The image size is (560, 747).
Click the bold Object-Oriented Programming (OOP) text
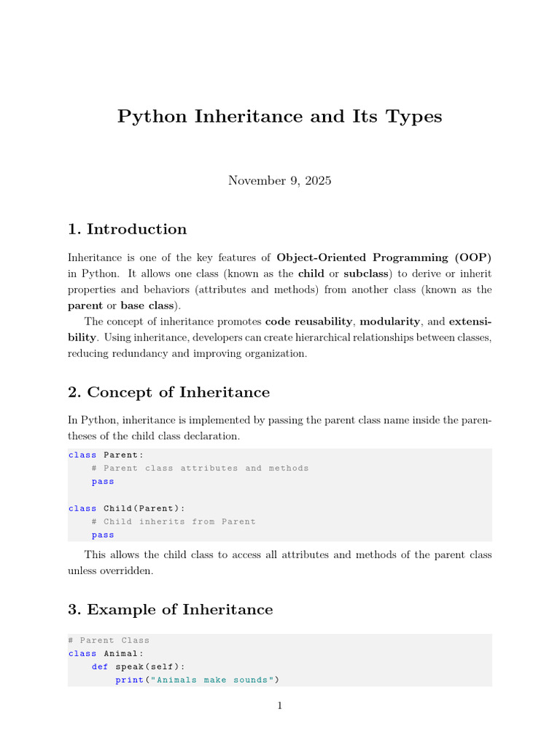click(x=384, y=258)
